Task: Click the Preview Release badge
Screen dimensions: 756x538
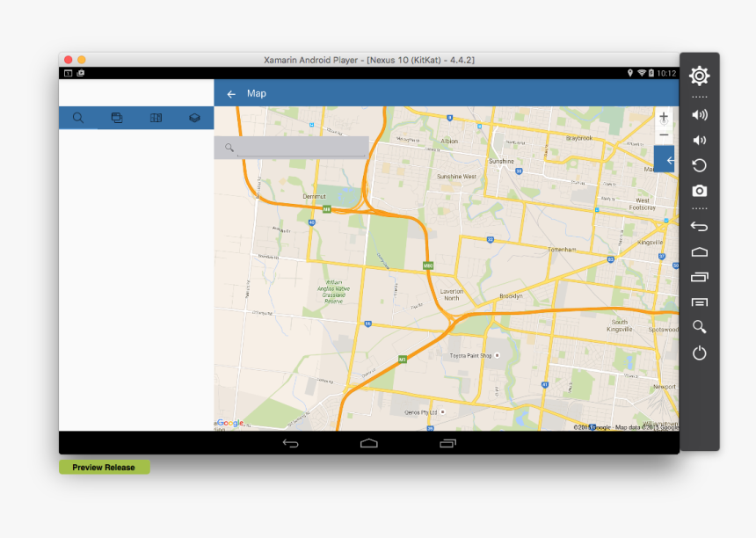Action: click(x=104, y=467)
